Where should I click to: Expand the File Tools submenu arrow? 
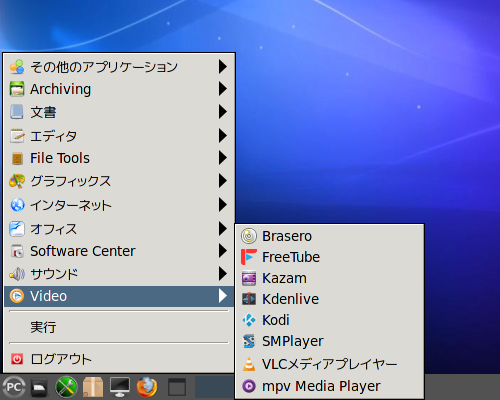point(223,158)
